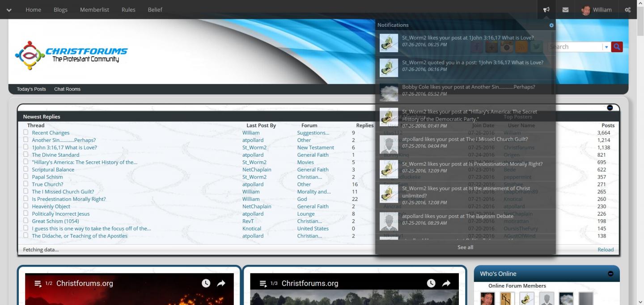
Task: Click the plain gray online member avatar
Action: pyautogui.click(x=586, y=298)
